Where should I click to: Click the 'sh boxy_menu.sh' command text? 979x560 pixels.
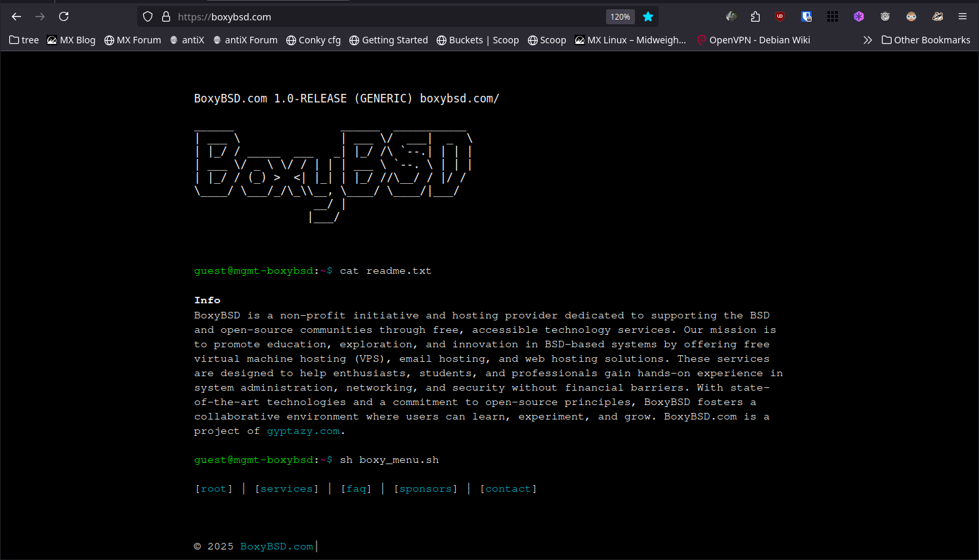389,460
